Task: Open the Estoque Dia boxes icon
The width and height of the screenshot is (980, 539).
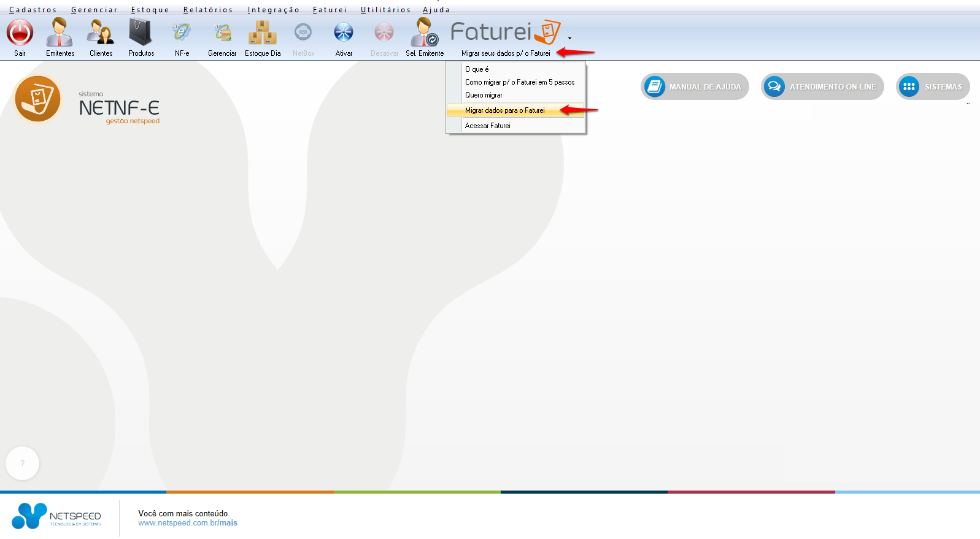Action: (263, 32)
